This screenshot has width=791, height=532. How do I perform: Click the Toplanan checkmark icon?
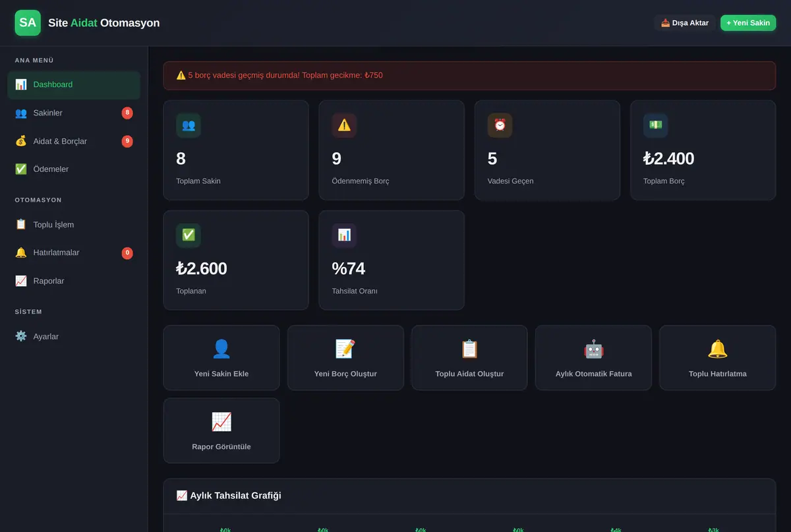tap(189, 235)
